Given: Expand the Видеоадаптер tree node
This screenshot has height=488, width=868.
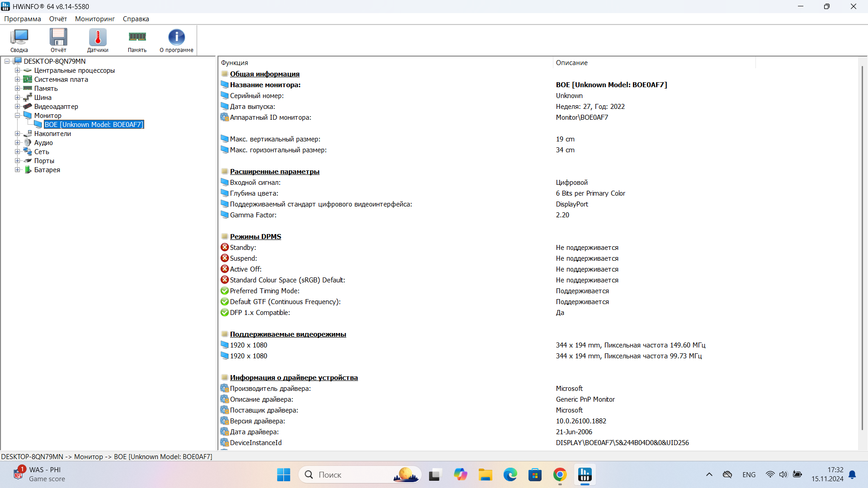Looking at the screenshot, I should (17, 107).
